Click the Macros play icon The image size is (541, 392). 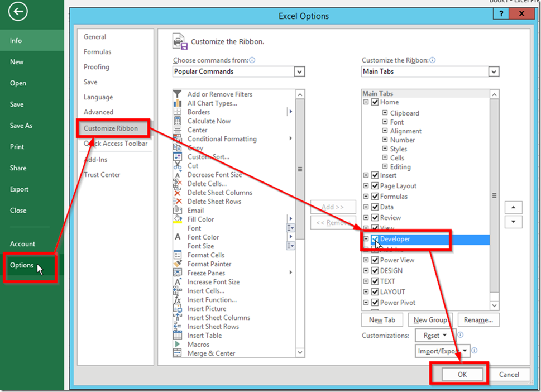coord(178,344)
